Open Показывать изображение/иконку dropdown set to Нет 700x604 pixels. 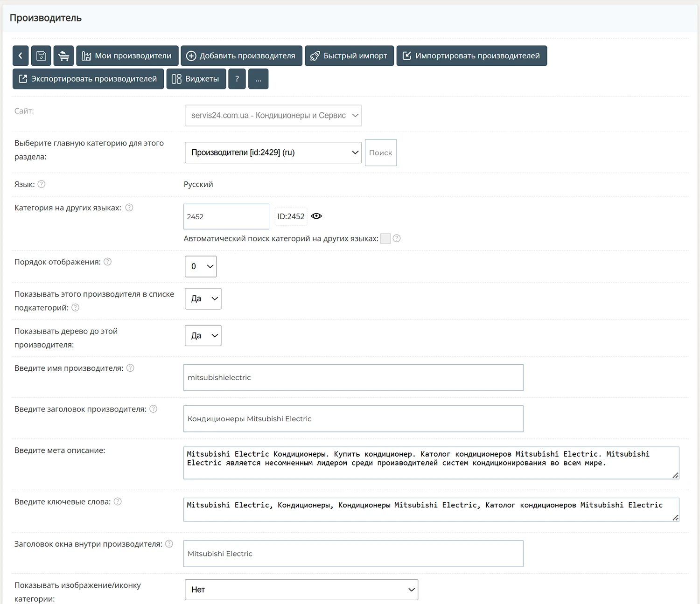click(x=301, y=590)
